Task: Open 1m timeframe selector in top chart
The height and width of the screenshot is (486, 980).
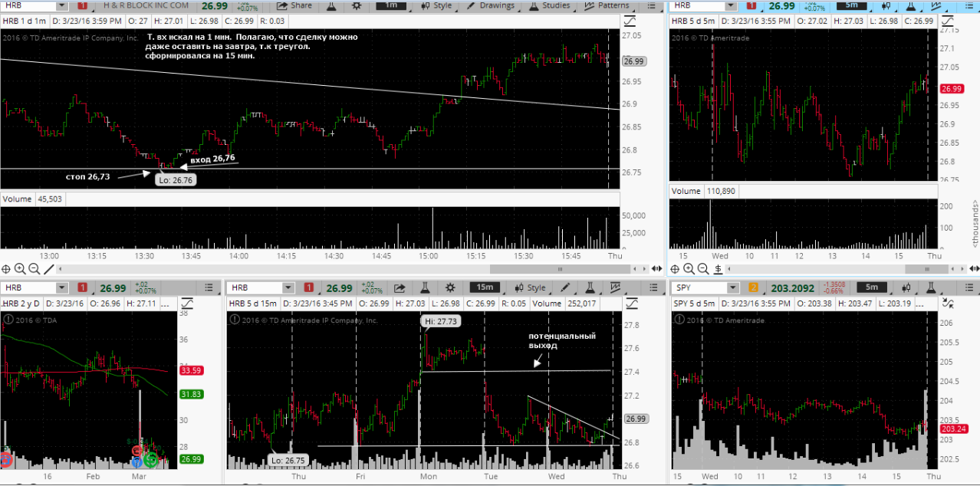Action: pyautogui.click(x=391, y=5)
